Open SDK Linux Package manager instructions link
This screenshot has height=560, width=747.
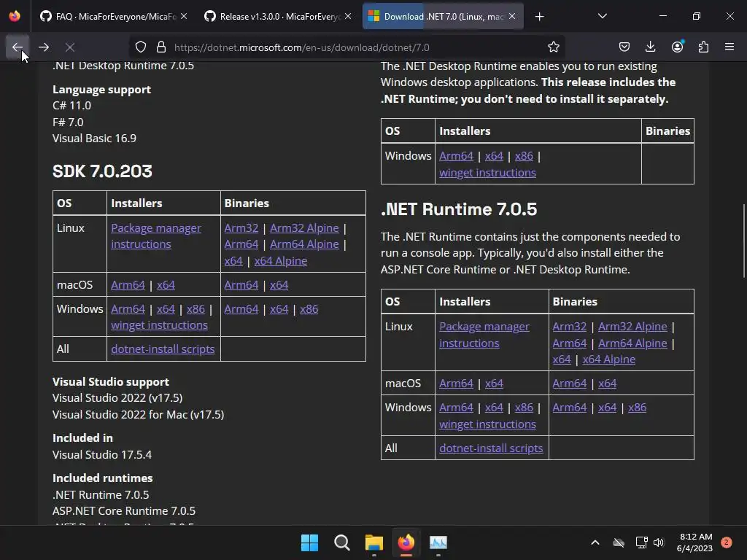[x=156, y=236]
